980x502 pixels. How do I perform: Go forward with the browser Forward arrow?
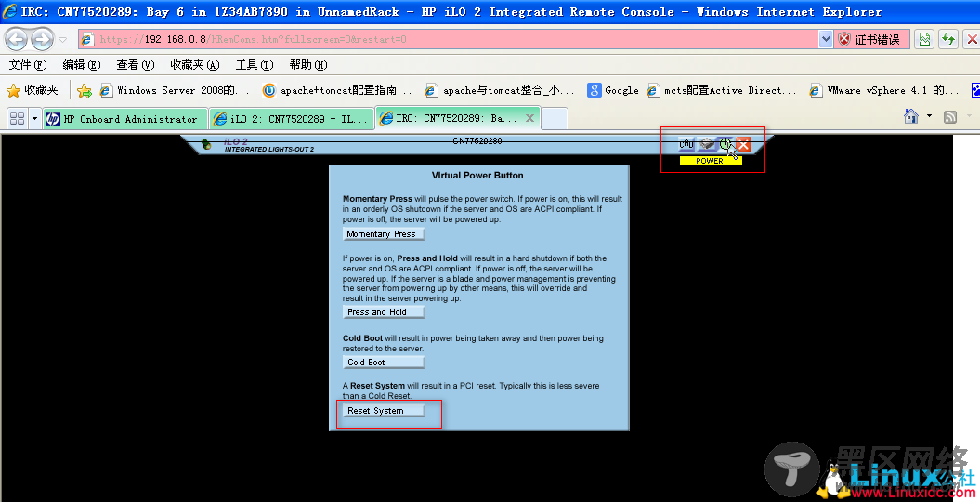click(x=43, y=39)
